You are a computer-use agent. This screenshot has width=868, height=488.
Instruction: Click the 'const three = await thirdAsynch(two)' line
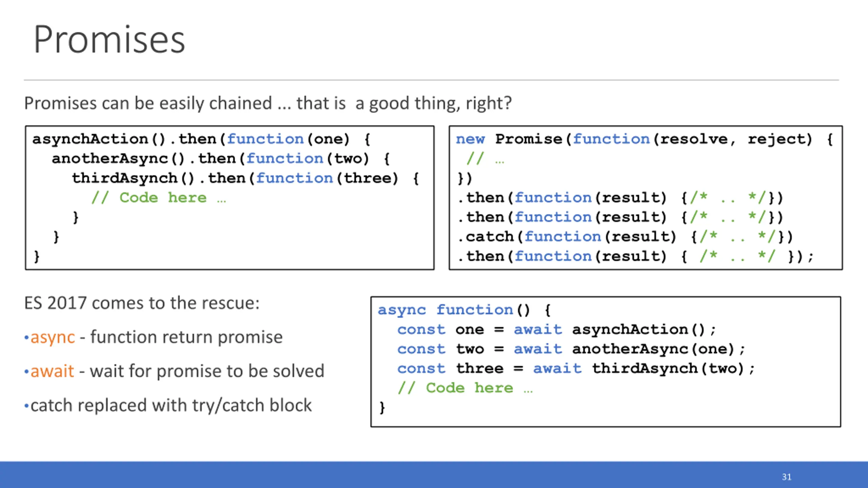pyautogui.click(x=576, y=369)
